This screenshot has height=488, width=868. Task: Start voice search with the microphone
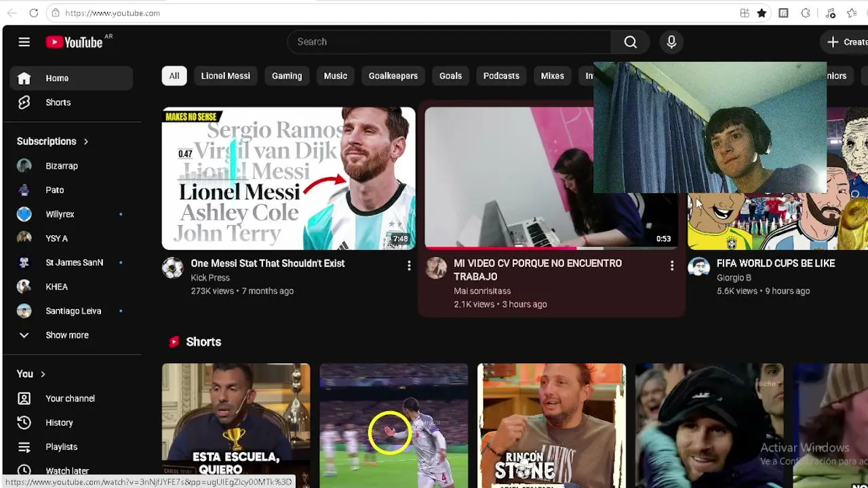point(671,42)
